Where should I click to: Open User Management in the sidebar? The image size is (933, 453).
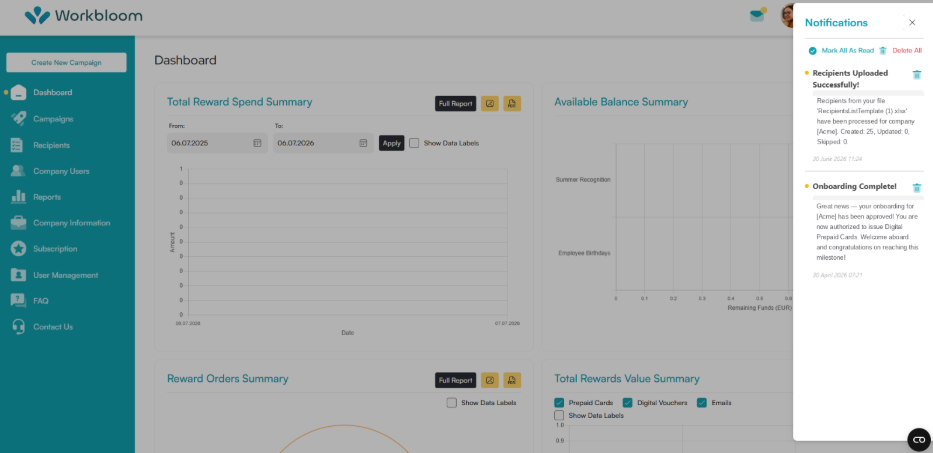click(65, 275)
